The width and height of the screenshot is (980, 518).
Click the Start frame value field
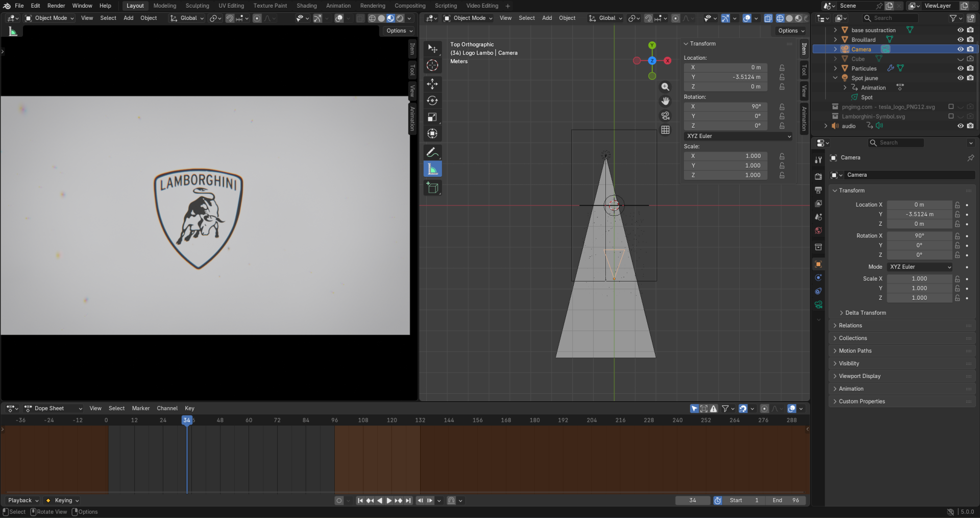(744, 501)
